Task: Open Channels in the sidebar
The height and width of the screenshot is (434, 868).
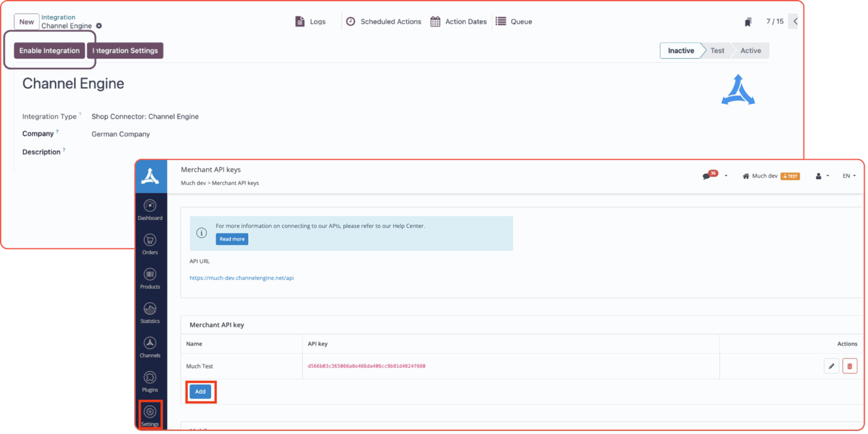Action: [x=150, y=348]
